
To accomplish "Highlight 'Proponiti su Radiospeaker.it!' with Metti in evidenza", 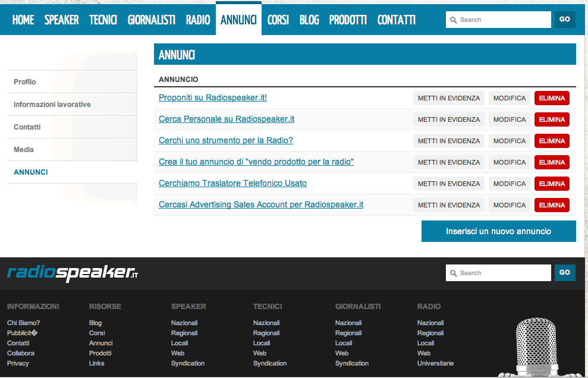I will 449,98.
